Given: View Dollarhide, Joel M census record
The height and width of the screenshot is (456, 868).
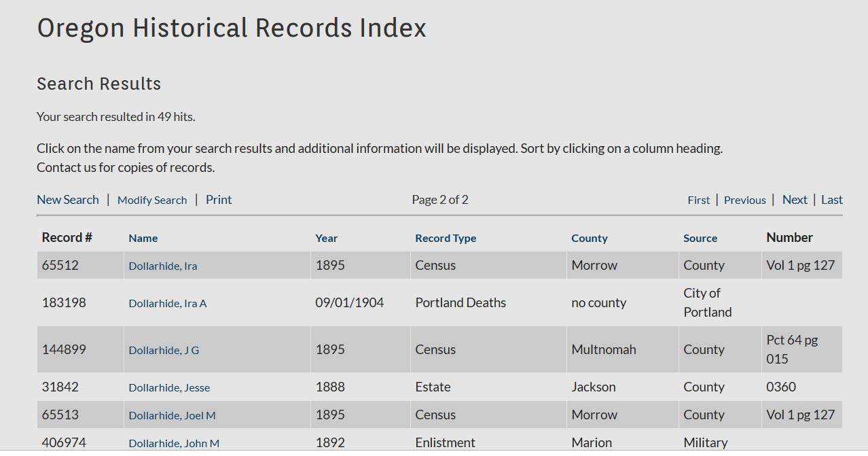Looking at the screenshot, I should [x=172, y=416].
